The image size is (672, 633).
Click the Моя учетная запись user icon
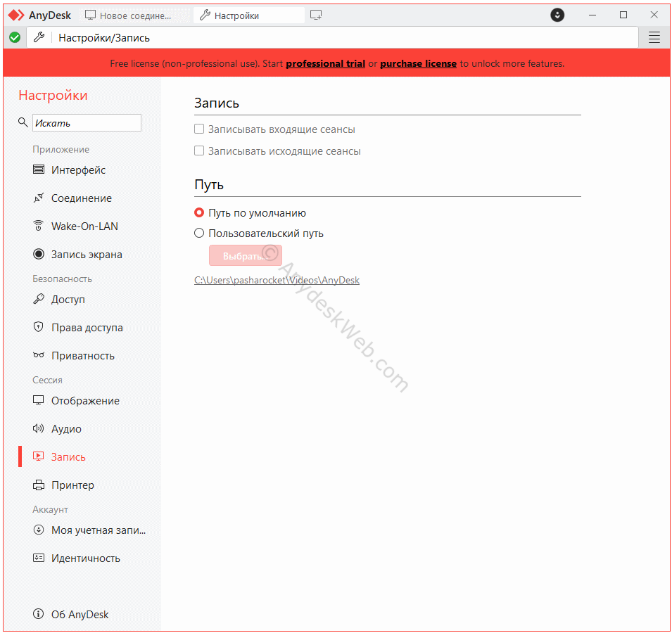[x=39, y=530]
